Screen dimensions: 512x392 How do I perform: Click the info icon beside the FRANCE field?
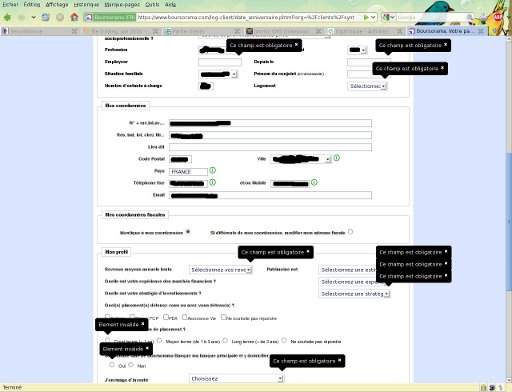coord(212,170)
